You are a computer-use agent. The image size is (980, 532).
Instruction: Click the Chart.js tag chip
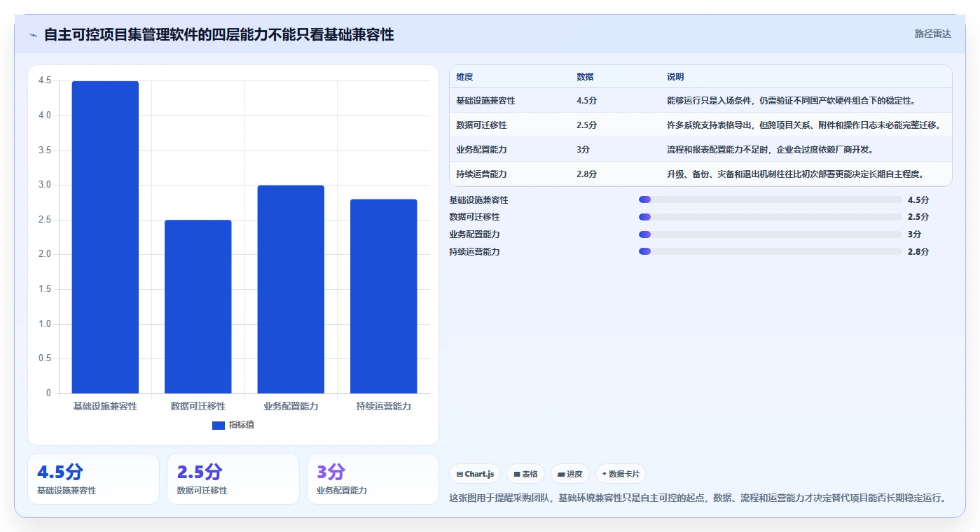coord(475,474)
